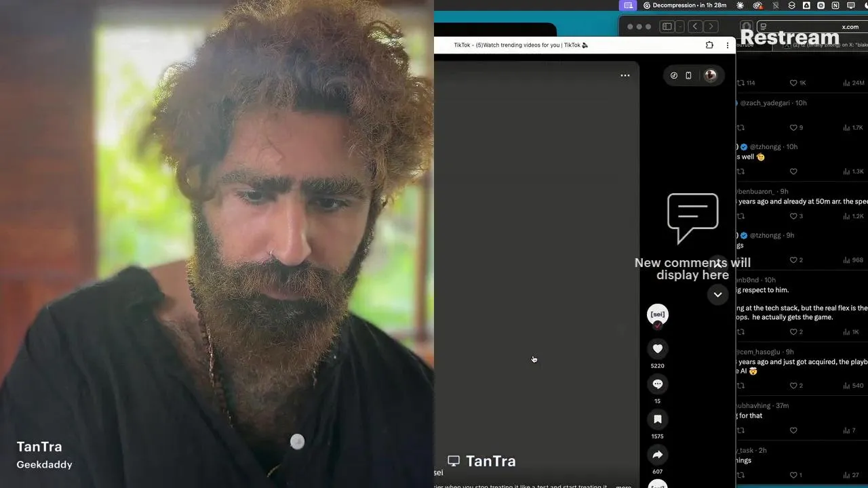Like cem_hasoglu's reply with 2 likes

797,386
